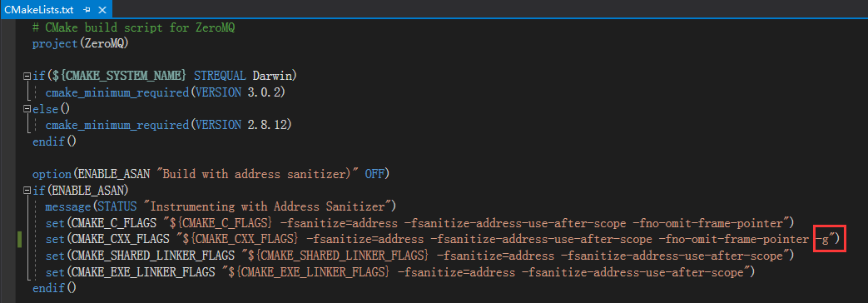Collapse the else() block
The image size is (868, 303).
point(27,109)
